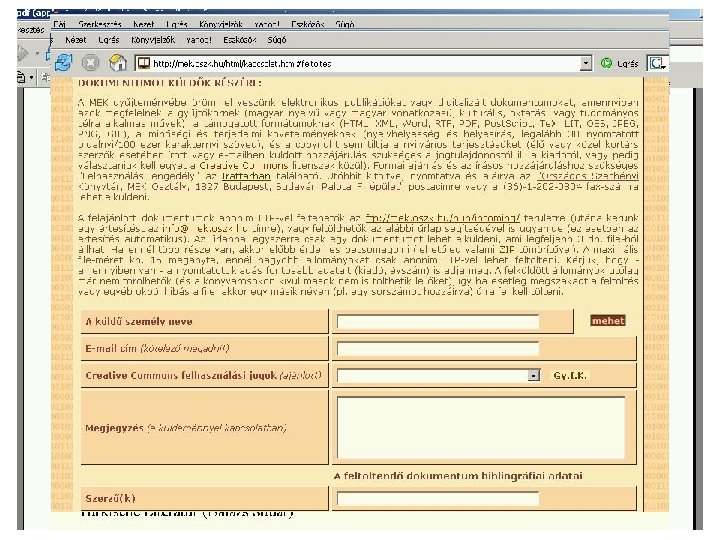This screenshot has width=720, height=540.
Task: Open the Fájl menu
Action: click(x=60, y=24)
